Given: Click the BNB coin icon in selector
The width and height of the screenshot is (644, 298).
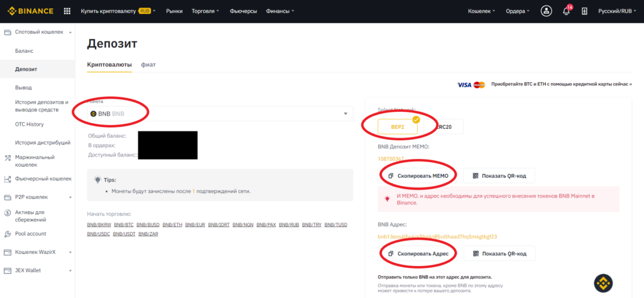Looking at the screenshot, I should click(x=94, y=114).
